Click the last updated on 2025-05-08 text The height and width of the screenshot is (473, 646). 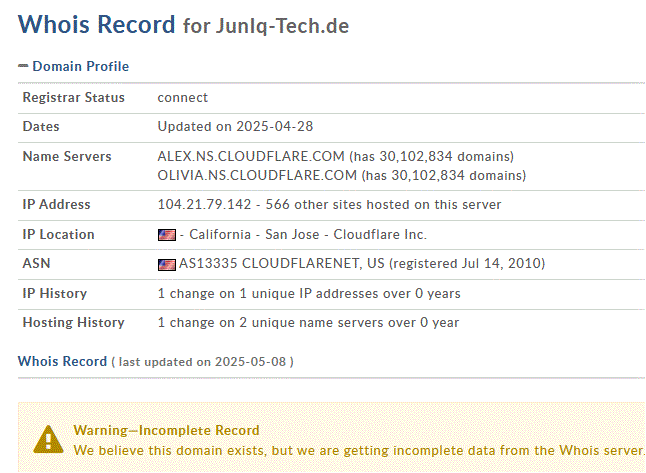pyautogui.click(x=202, y=362)
